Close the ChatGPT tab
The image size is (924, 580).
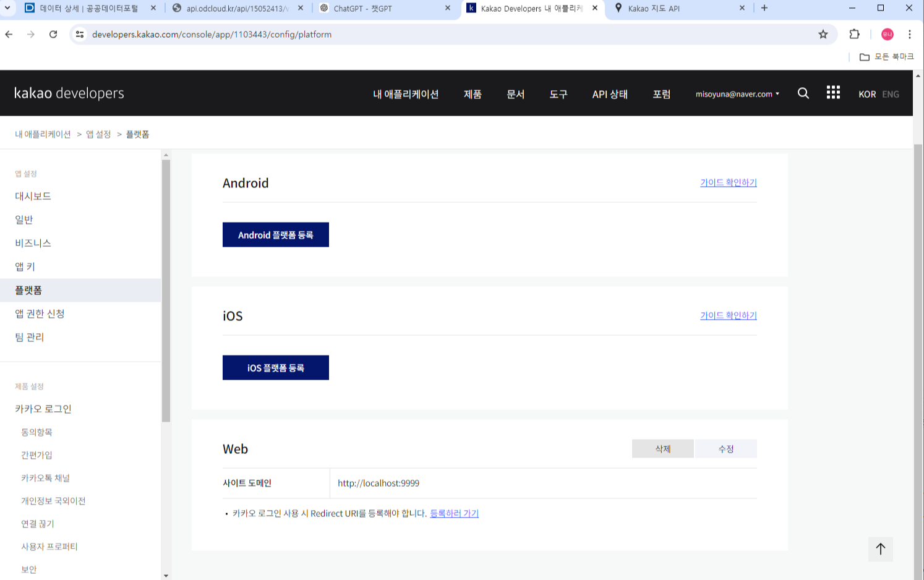point(448,8)
